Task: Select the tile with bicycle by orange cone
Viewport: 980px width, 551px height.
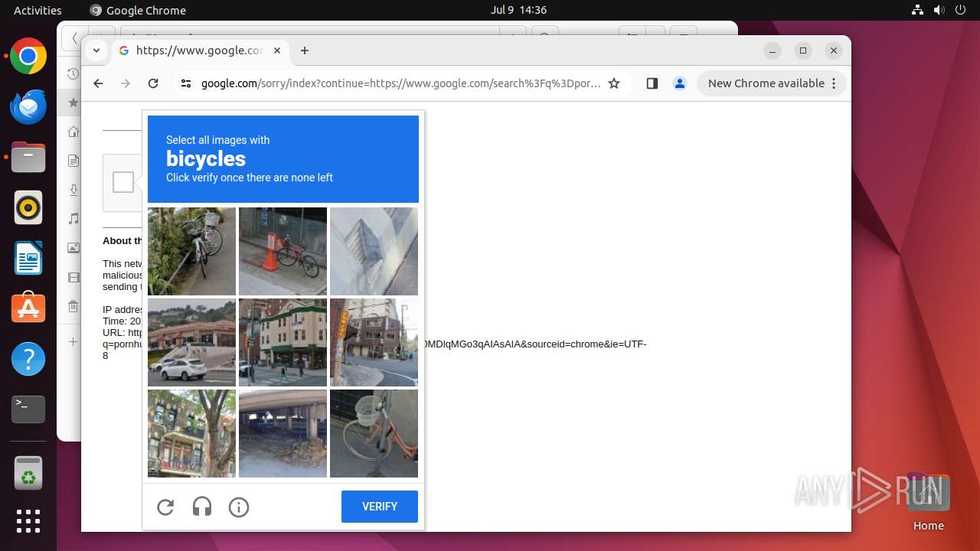Action: (x=283, y=251)
